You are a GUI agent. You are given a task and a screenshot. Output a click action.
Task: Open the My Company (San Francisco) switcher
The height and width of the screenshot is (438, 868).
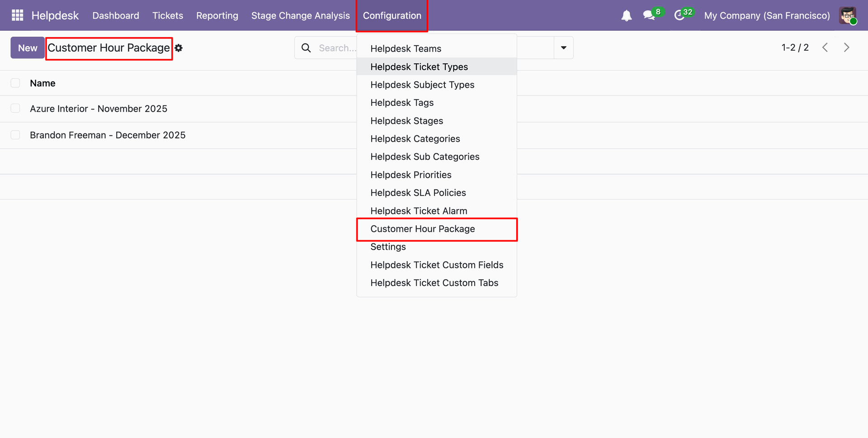767,15
